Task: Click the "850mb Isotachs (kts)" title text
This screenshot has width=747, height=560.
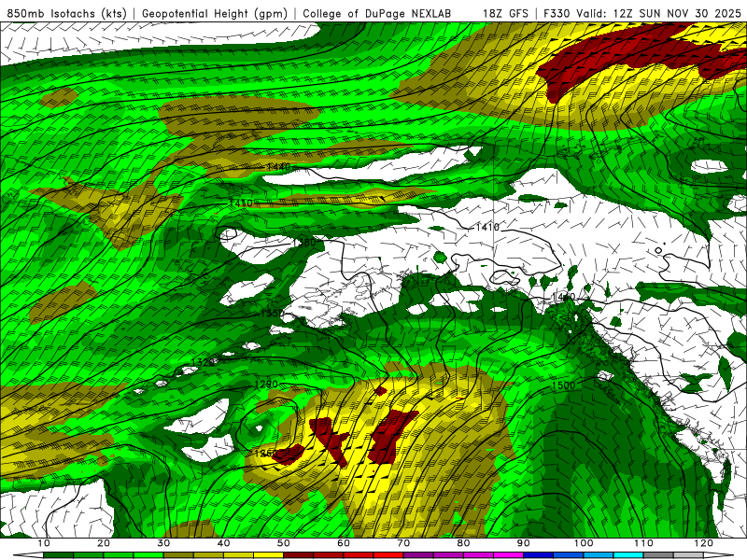Action: click(66, 14)
